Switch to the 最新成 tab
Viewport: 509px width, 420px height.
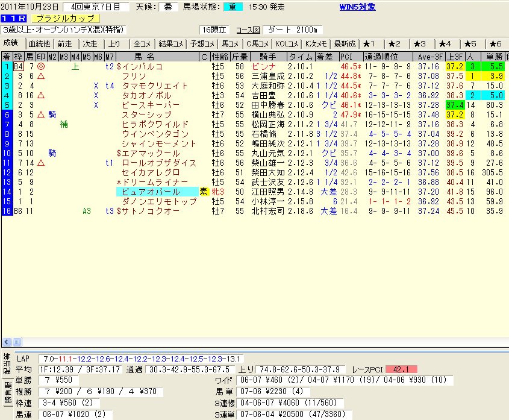pyautogui.click(x=345, y=44)
